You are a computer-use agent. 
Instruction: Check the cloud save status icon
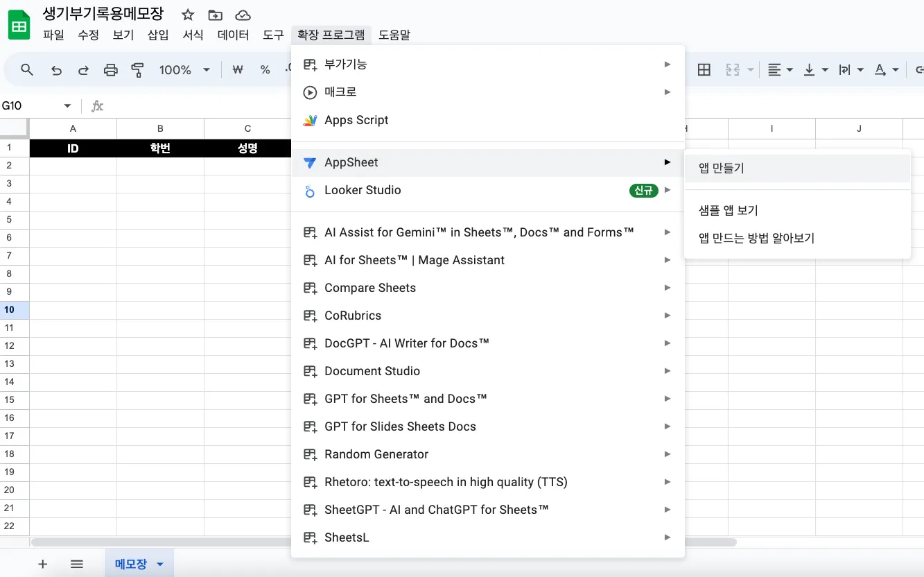click(x=243, y=15)
